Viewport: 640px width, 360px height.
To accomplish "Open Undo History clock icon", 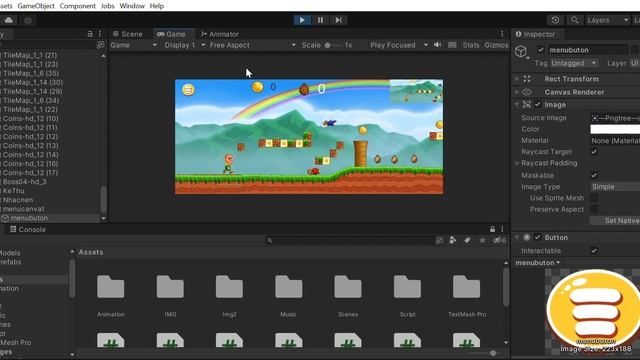I will coord(555,20).
